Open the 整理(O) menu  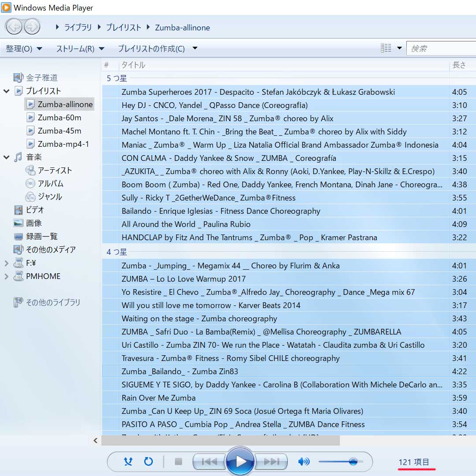tap(24, 48)
